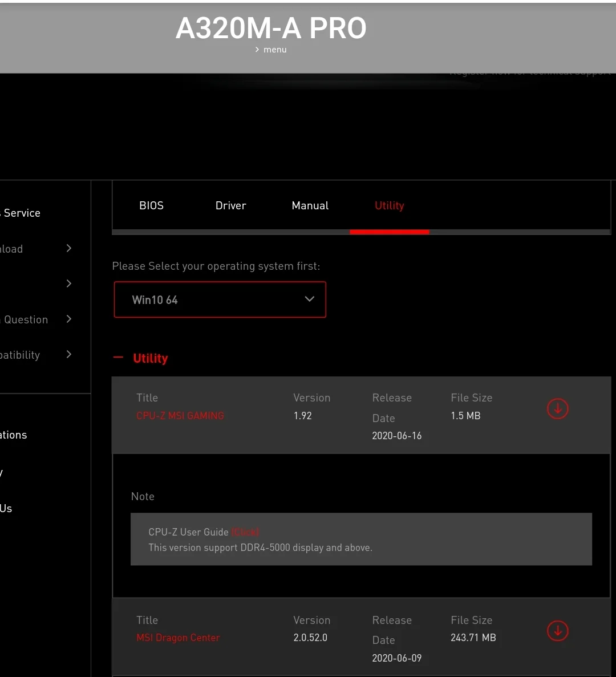This screenshot has height=677, width=616.
Task: Open the Manual tab
Action: point(310,205)
